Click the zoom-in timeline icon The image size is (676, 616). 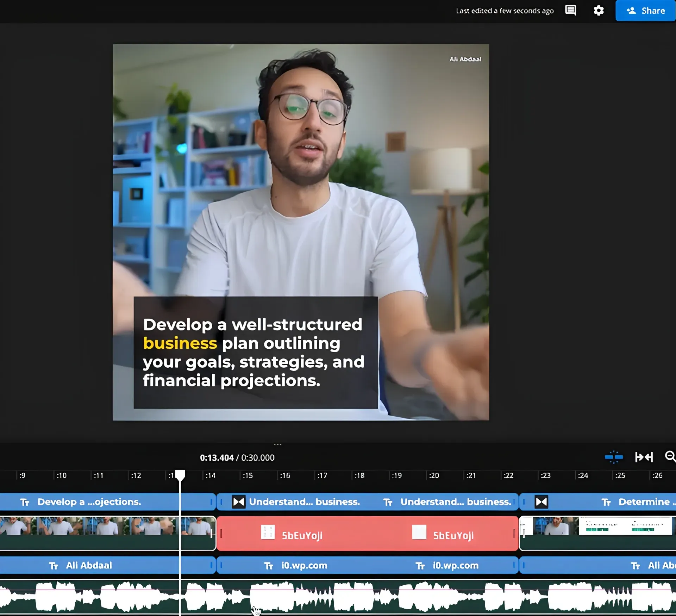tap(671, 457)
